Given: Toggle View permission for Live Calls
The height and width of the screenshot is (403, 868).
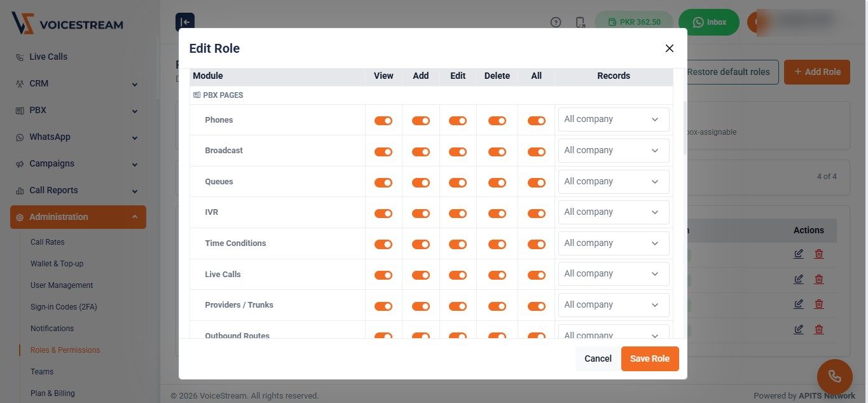Looking at the screenshot, I should 383,275.
